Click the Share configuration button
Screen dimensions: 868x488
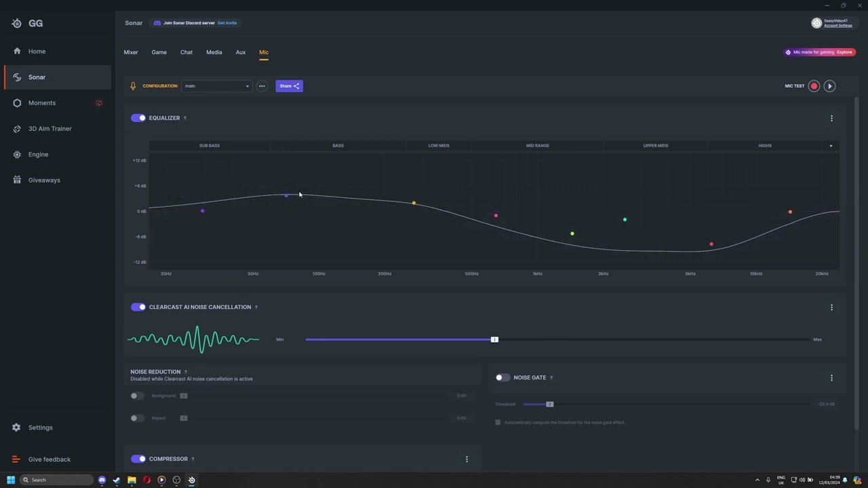click(290, 86)
